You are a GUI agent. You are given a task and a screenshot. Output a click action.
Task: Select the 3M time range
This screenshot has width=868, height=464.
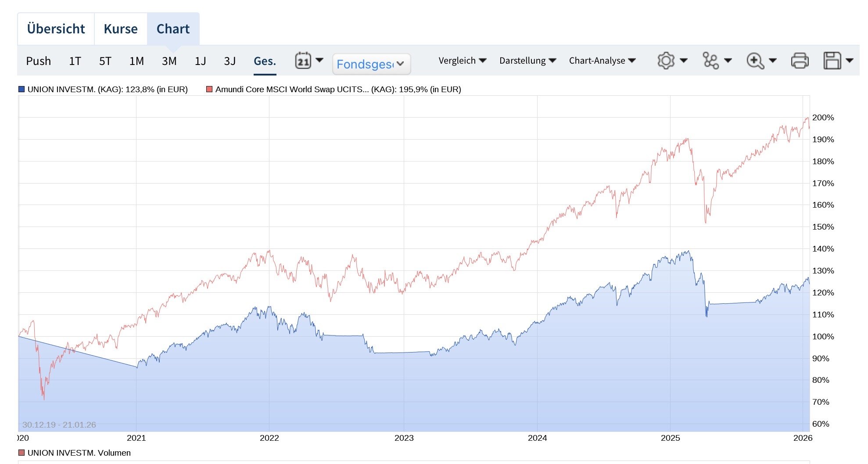pyautogui.click(x=169, y=61)
